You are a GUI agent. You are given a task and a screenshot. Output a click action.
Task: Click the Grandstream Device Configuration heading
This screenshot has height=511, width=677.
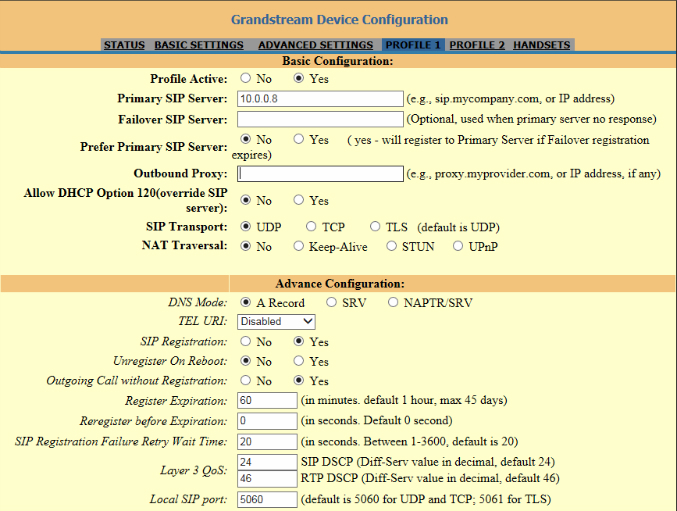click(x=339, y=19)
